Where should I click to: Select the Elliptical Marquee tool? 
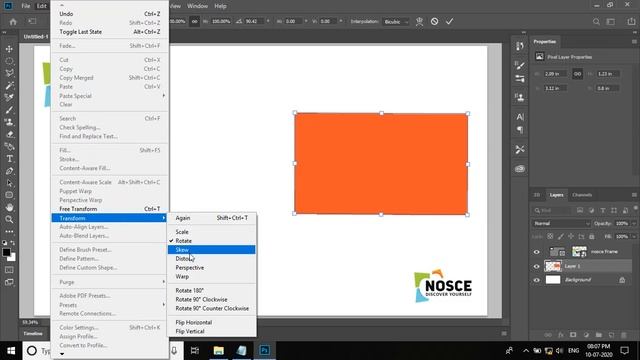(9, 61)
